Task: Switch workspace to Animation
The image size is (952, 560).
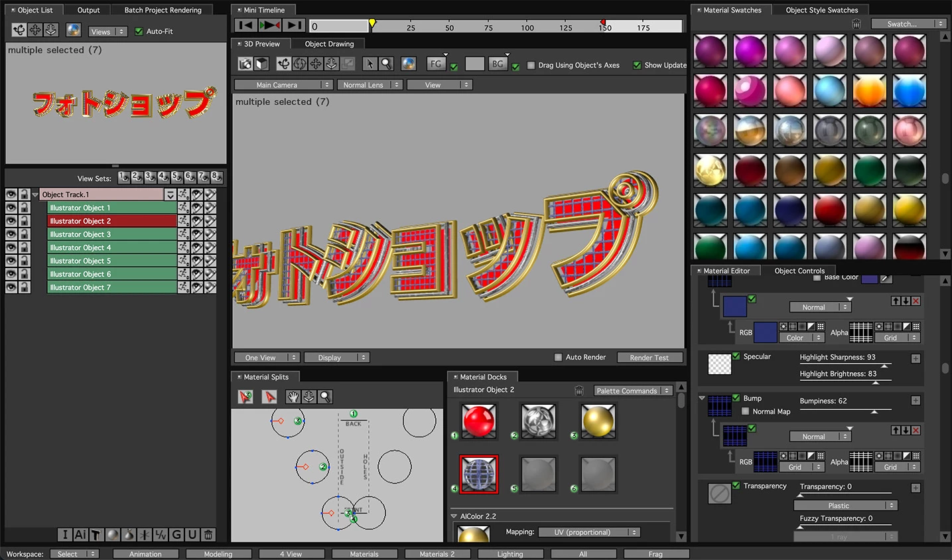Action: point(145,554)
